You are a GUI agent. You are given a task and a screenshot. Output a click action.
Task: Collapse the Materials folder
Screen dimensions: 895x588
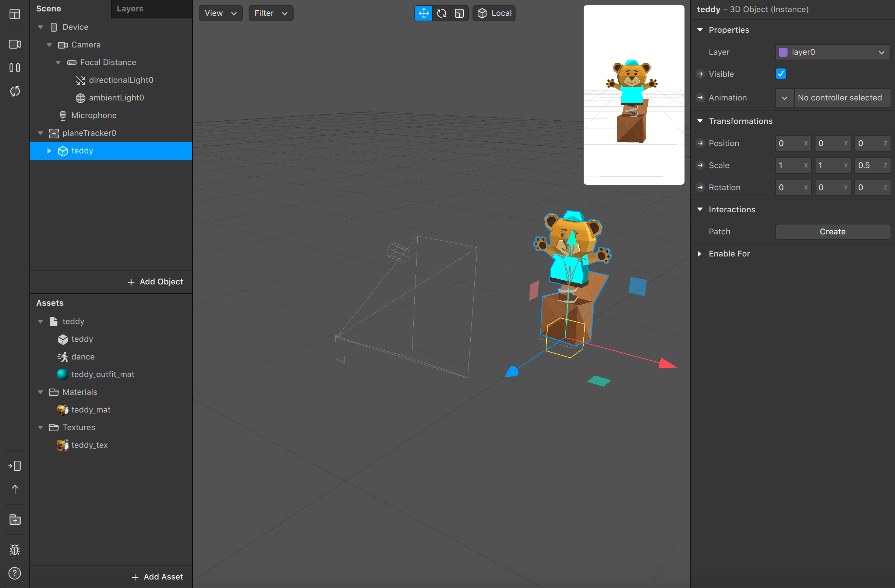coord(40,392)
